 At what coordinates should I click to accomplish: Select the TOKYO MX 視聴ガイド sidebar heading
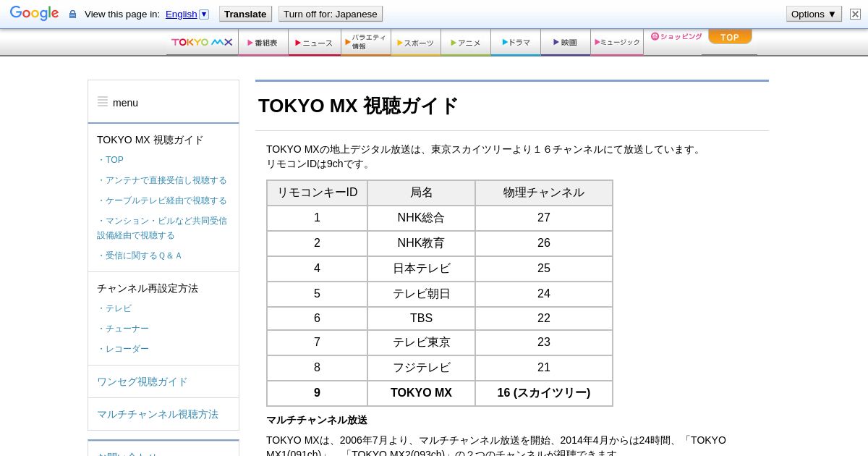[150, 140]
